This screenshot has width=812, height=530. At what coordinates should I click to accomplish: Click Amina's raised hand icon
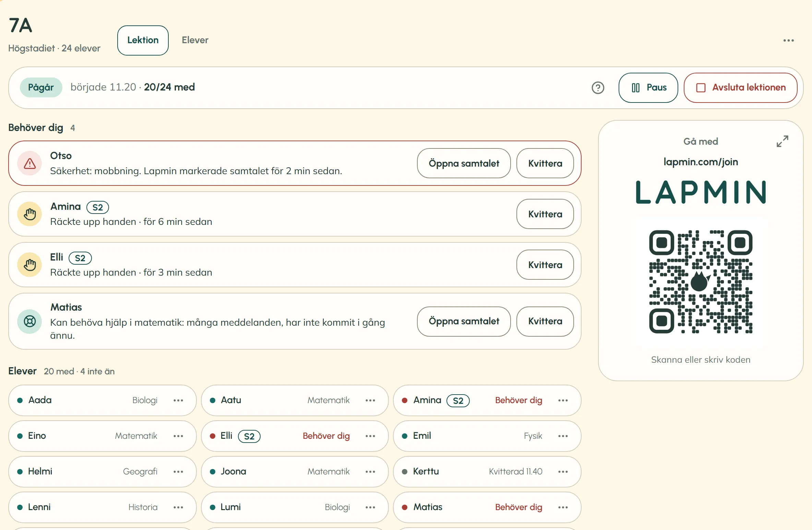30,214
